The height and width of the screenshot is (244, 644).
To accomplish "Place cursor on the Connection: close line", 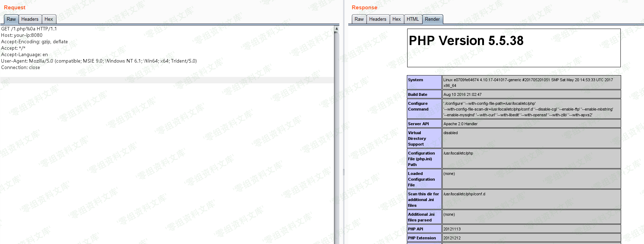I will click(20, 68).
